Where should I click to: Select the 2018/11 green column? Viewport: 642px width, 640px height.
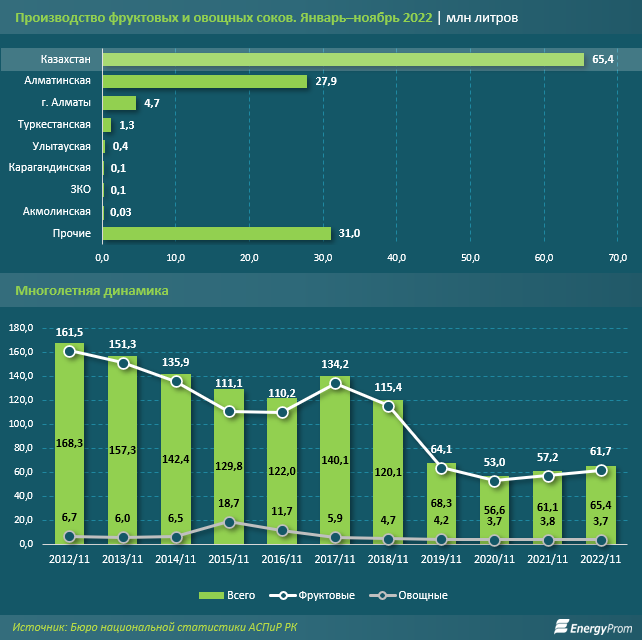tap(387, 472)
